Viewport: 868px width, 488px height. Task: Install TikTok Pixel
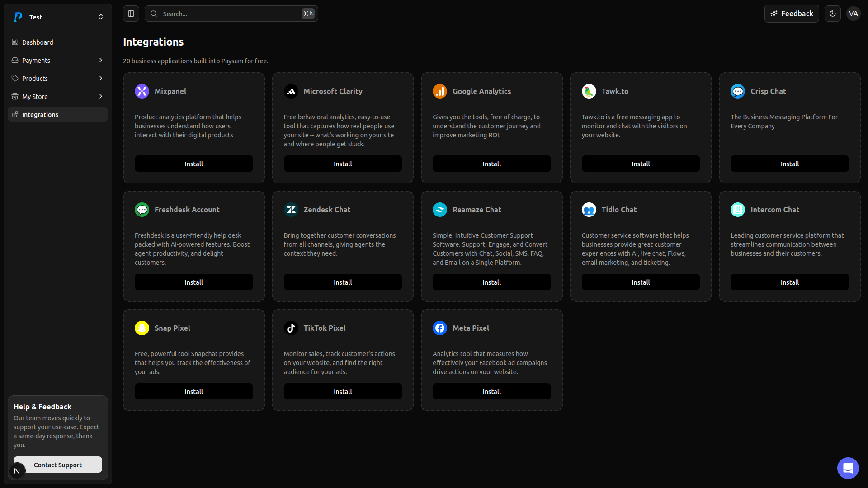[343, 391]
